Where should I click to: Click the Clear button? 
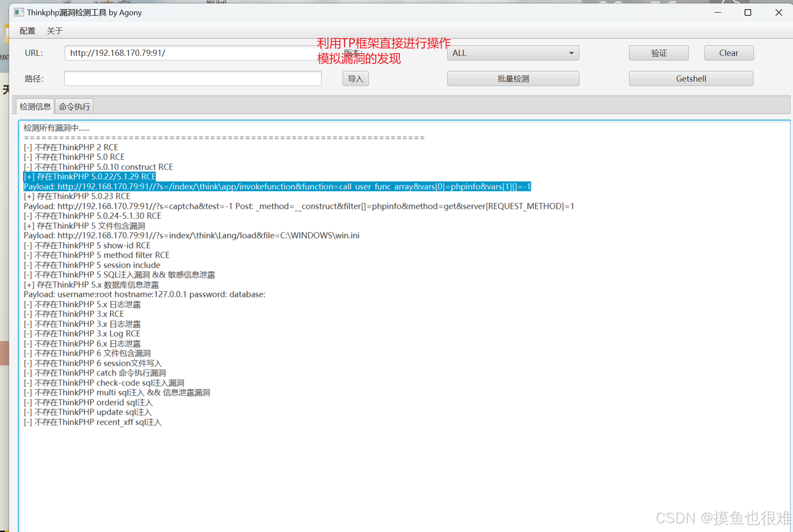click(728, 53)
